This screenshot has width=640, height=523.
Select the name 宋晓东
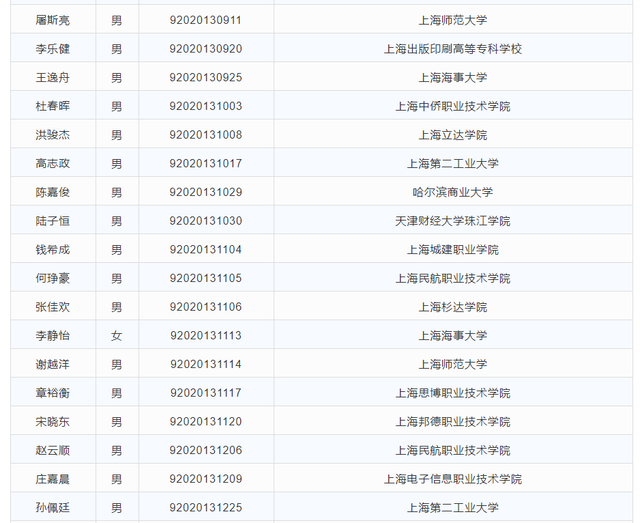(53, 422)
